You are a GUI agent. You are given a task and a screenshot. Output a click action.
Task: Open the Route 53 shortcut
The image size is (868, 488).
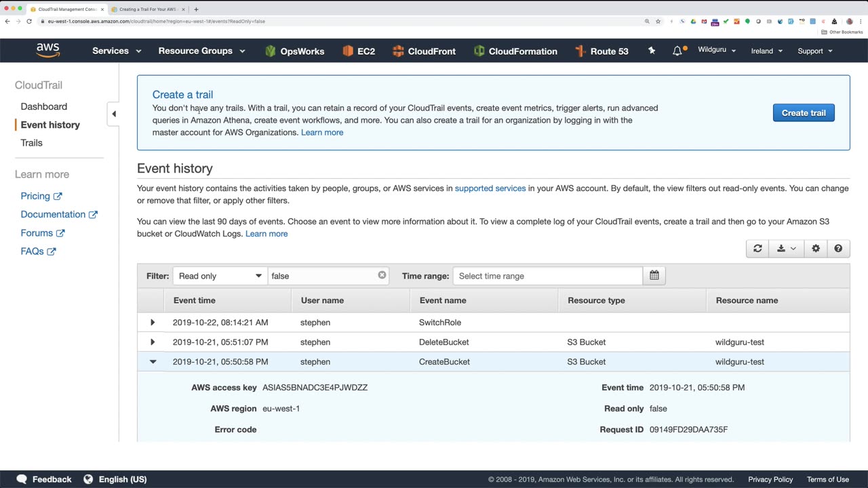601,51
